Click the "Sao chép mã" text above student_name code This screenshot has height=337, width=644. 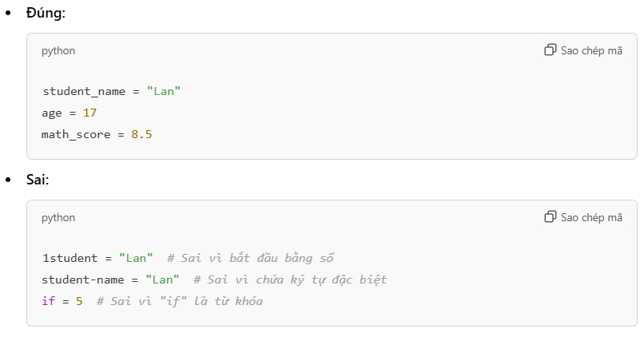(591, 50)
